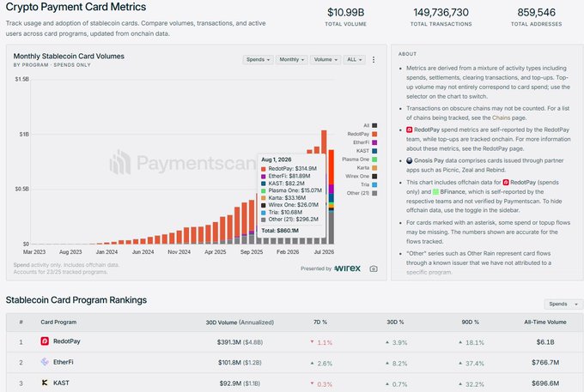Click the $10.99B total volume value
This screenshot has height=392, width=584.
(x=345, y=12)
